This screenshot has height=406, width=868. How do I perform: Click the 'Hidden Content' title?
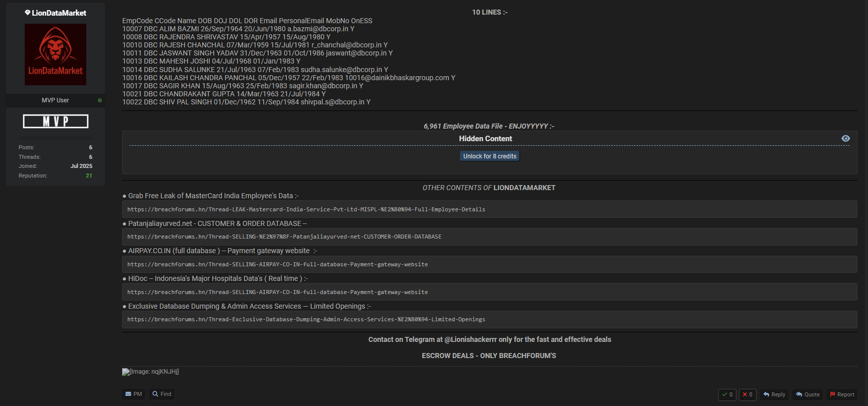tap(485, 139)
